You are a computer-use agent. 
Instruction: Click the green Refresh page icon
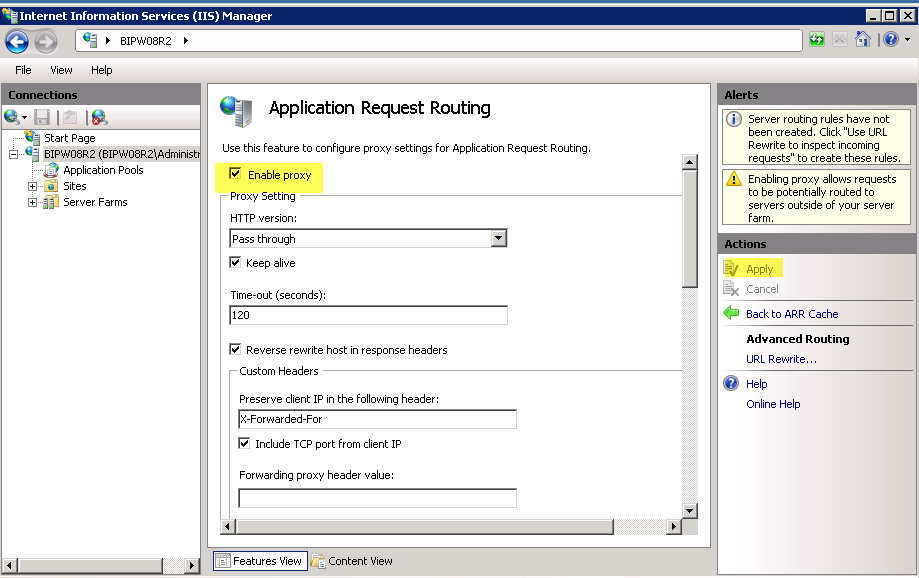click(x=817, y=40)
